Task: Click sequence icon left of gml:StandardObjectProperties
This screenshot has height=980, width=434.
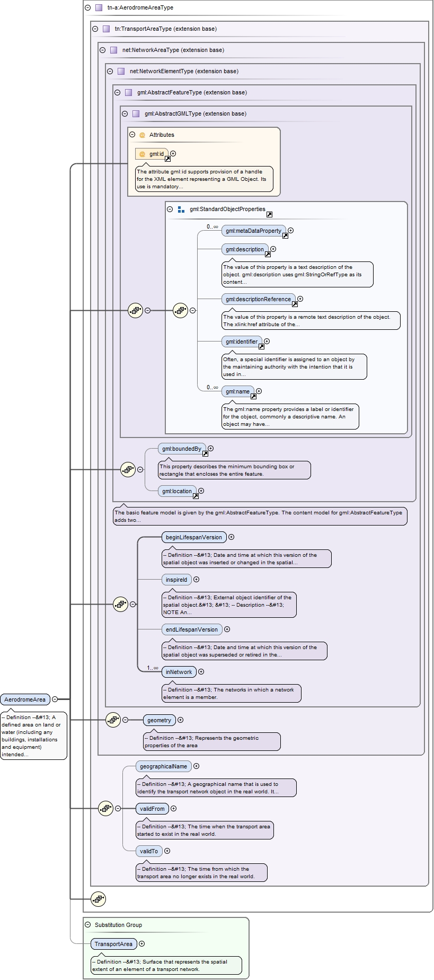Action: point(181,310)
